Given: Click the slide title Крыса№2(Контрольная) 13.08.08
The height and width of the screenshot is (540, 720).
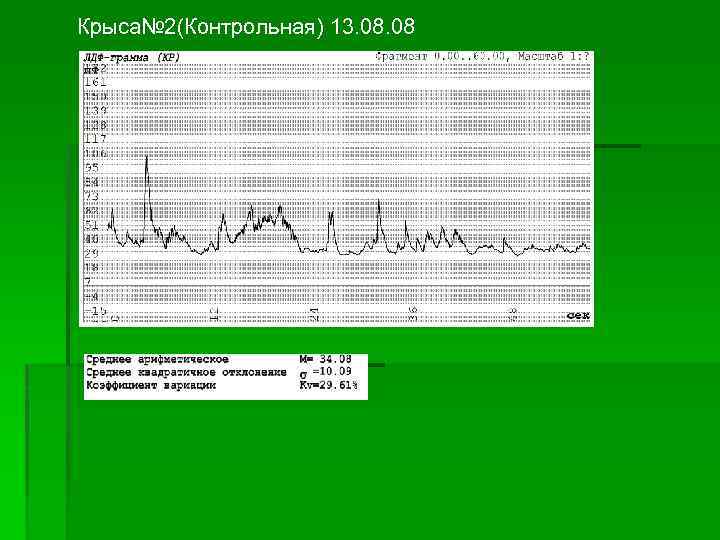Looking at the screenshot, I should [246, 27].
